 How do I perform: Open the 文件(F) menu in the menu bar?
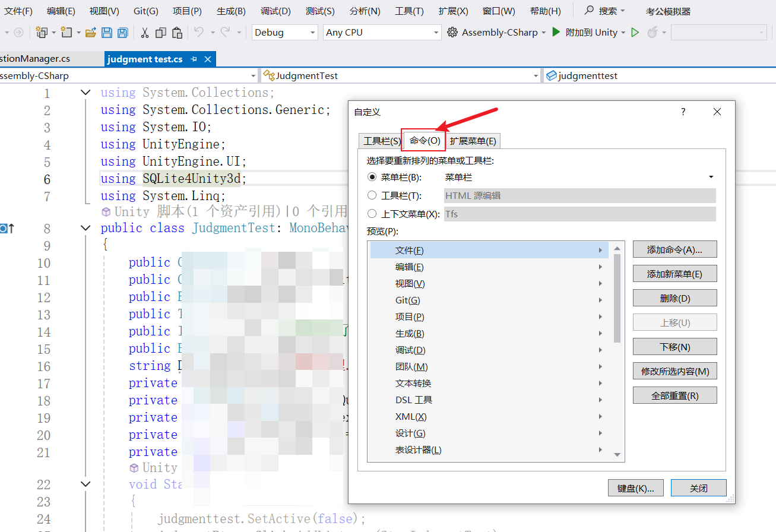[18, 11]
